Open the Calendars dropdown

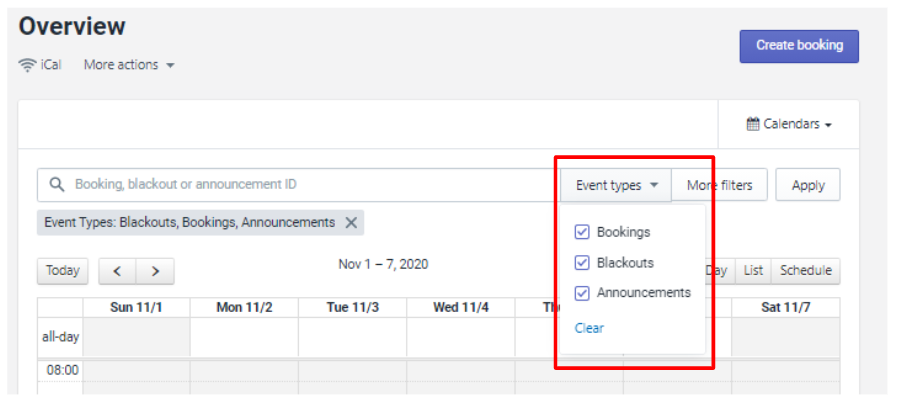tap(790, 125)
